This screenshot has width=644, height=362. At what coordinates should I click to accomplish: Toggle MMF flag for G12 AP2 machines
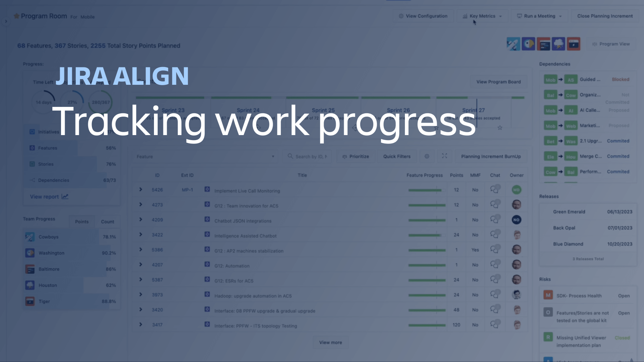click(x=475, y=250)
